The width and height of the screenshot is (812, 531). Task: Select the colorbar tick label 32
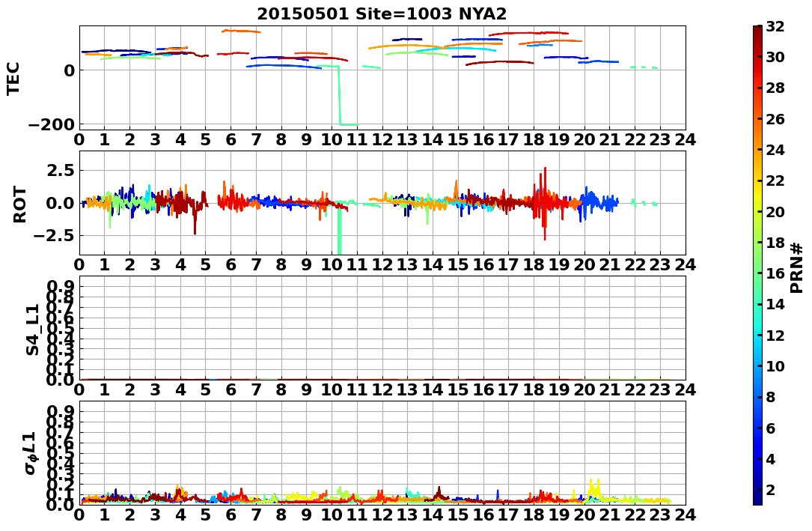coord(775,26)
